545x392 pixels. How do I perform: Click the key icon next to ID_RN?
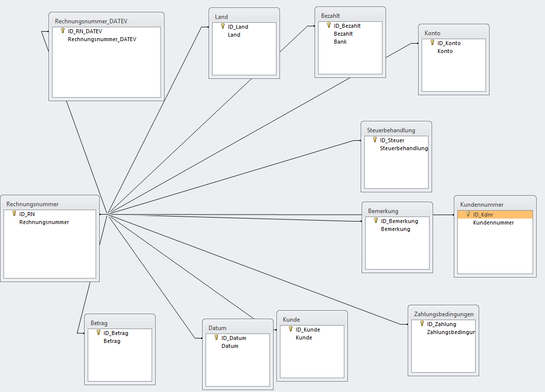(14, 214)
